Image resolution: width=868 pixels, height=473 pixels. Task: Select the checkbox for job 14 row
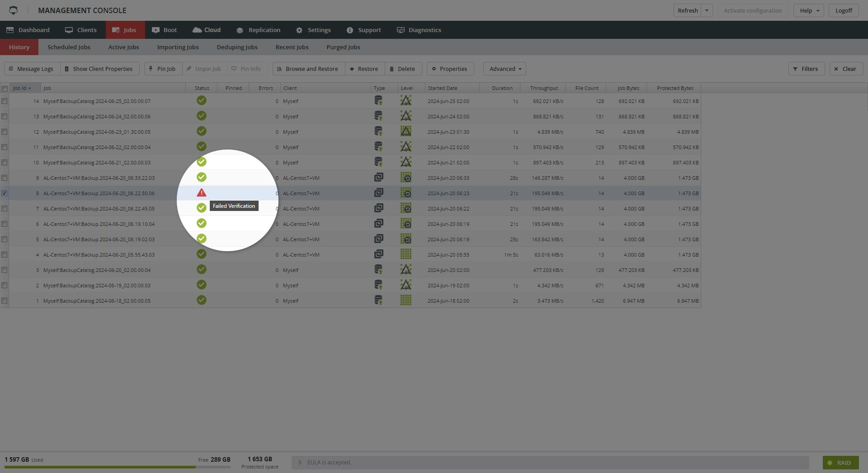tap(5, 101)
